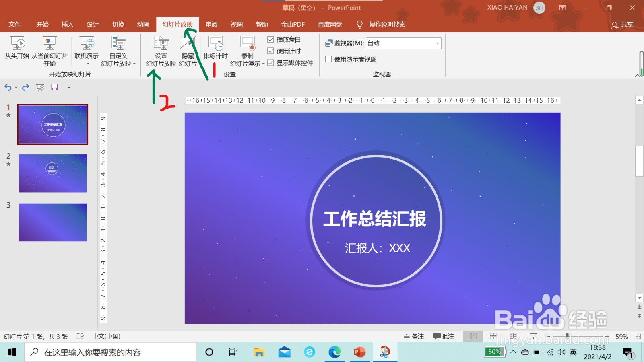Click the 共享 share button
Image resolution: width=644 pixels, height=362 pixels.
622,24
